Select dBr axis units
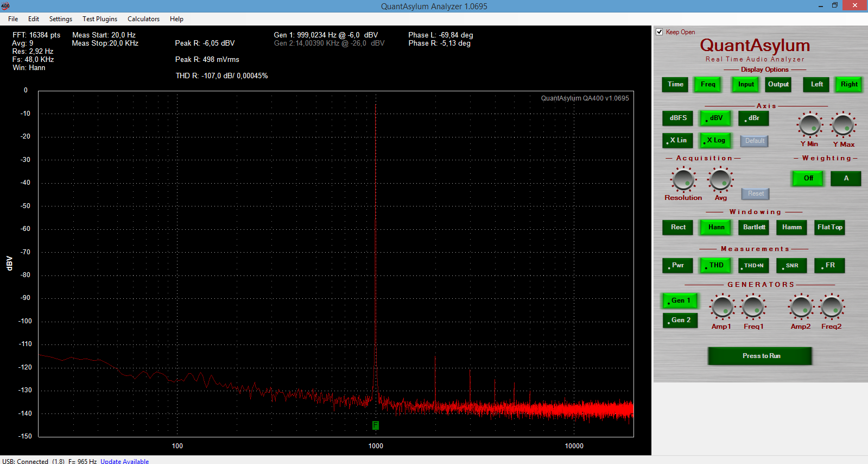Viewport: 868px width, 464px height. click(753, 118)
